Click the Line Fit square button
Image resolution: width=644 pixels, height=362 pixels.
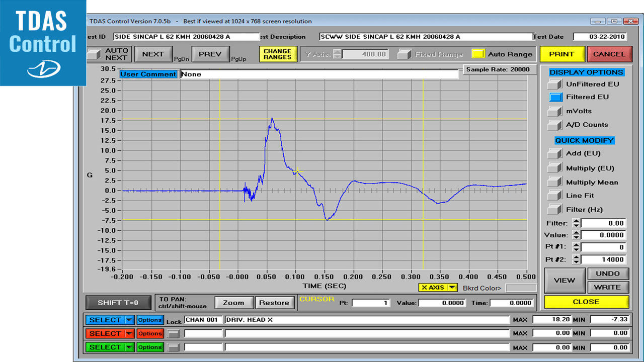coord(555,196)
